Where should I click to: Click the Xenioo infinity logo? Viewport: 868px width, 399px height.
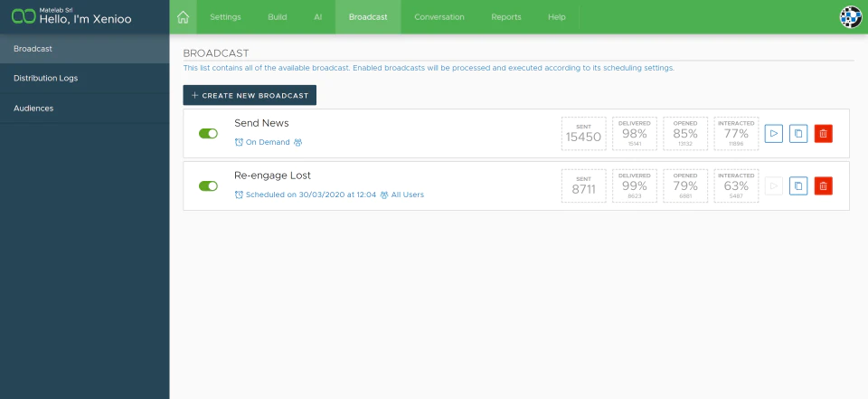pyautogui.click(x=24, y=16)
